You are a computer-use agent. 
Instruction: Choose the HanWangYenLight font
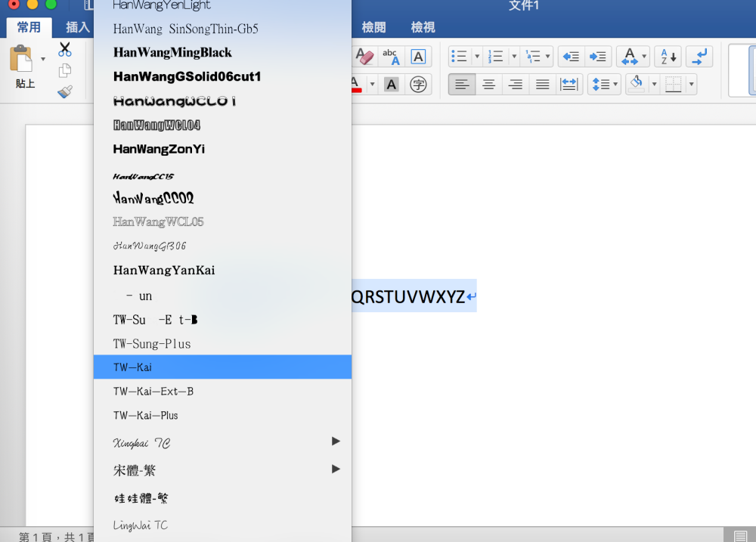pos(222,6)
